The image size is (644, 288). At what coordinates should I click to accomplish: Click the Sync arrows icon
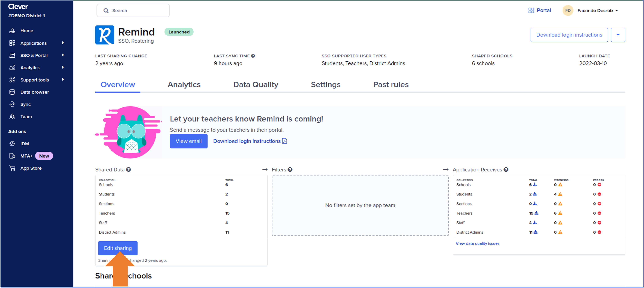pyautogui.click(x=12, y=104)
